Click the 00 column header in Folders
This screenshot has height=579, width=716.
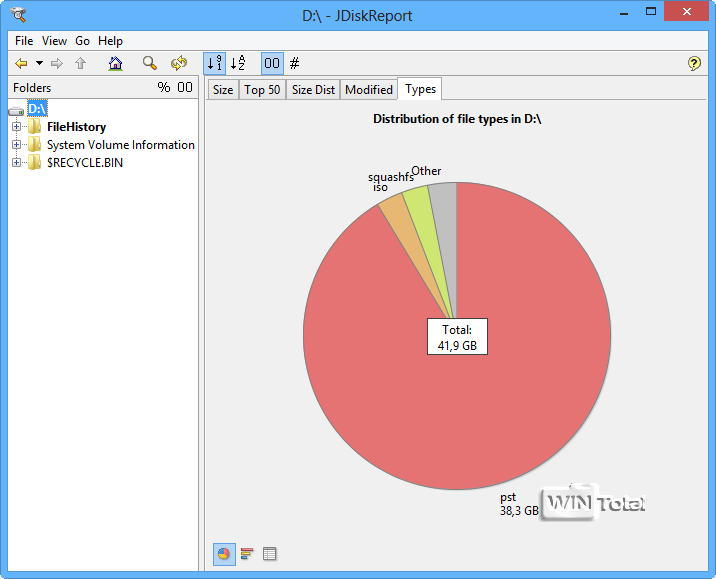[185, 87]
